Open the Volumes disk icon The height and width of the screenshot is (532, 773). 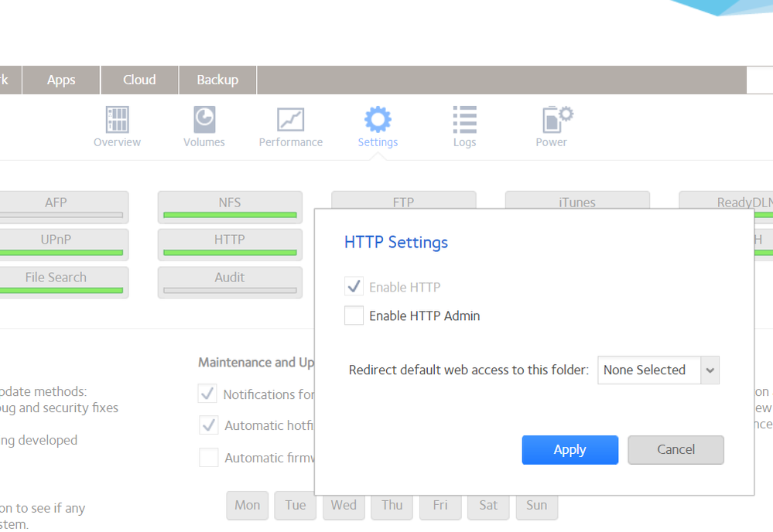coord(204,120)
